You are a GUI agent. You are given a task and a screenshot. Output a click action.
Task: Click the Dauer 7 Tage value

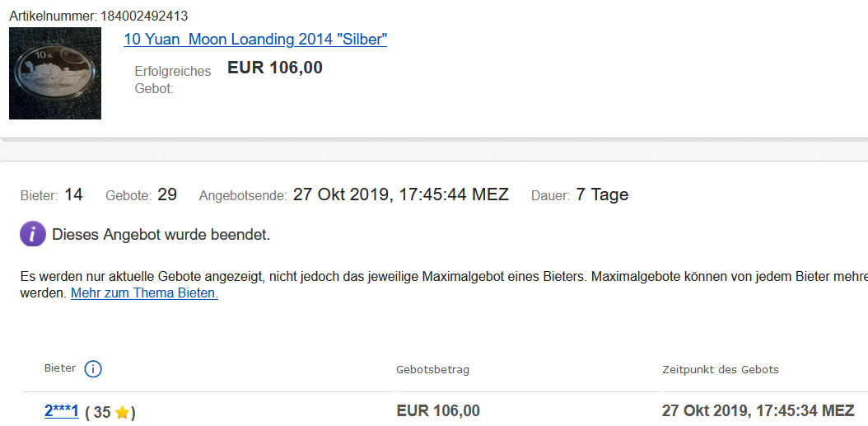click(602, 194)
